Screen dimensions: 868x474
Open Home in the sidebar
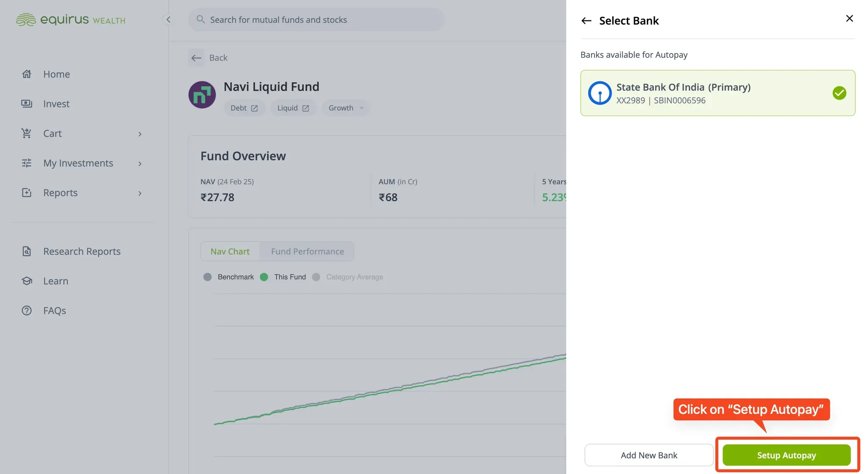[56, 74]
